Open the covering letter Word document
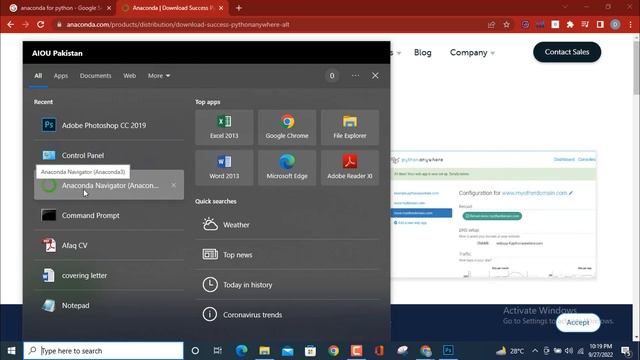Viewport: 640px width, 360px height. coord(109,276)
